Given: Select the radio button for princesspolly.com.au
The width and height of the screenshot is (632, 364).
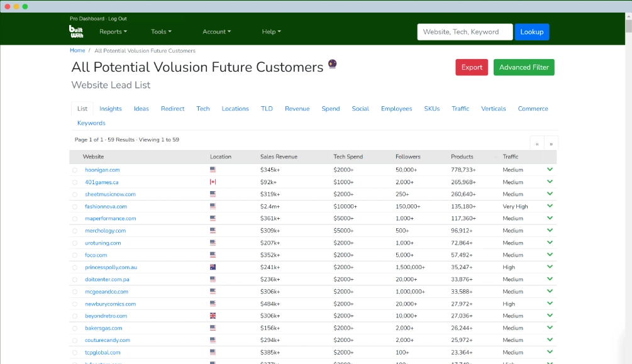Looking at the screenshot, I should pos(75,268).
